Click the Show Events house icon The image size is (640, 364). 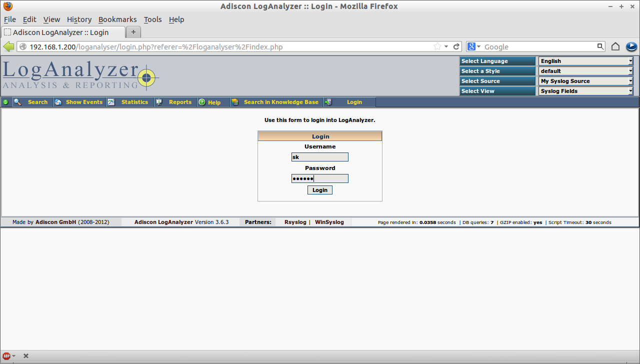tap(58, 102)
